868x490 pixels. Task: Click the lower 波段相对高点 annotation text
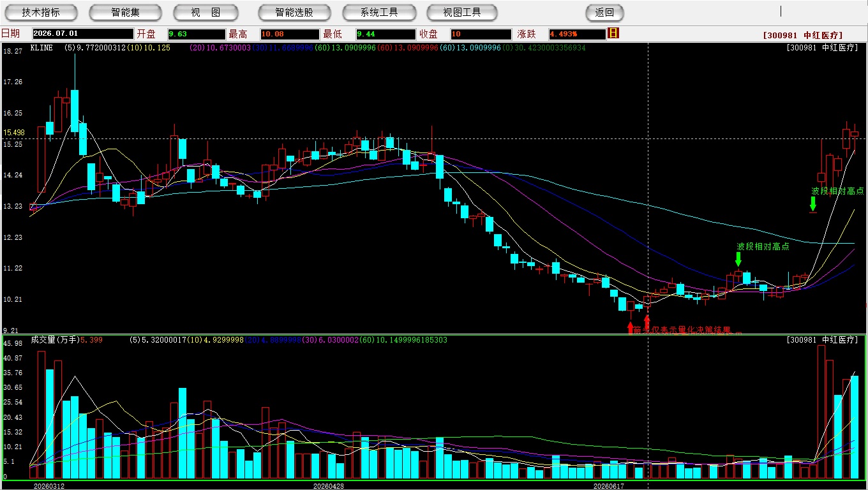pos(763,246)
